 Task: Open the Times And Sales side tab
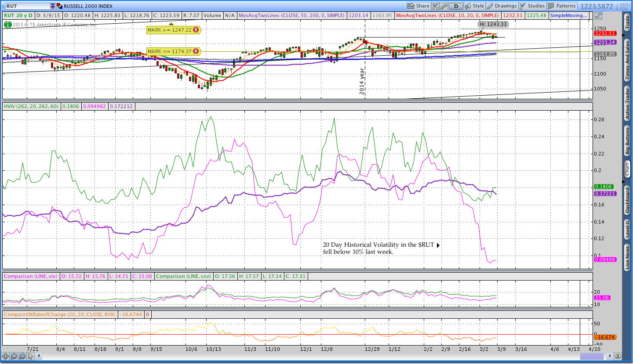tap(627, 60)
